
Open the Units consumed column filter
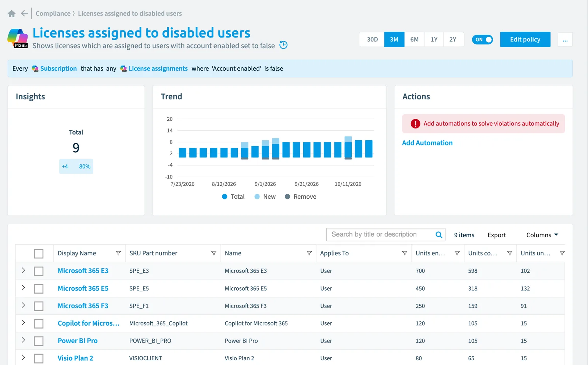(x=510, y=253)
